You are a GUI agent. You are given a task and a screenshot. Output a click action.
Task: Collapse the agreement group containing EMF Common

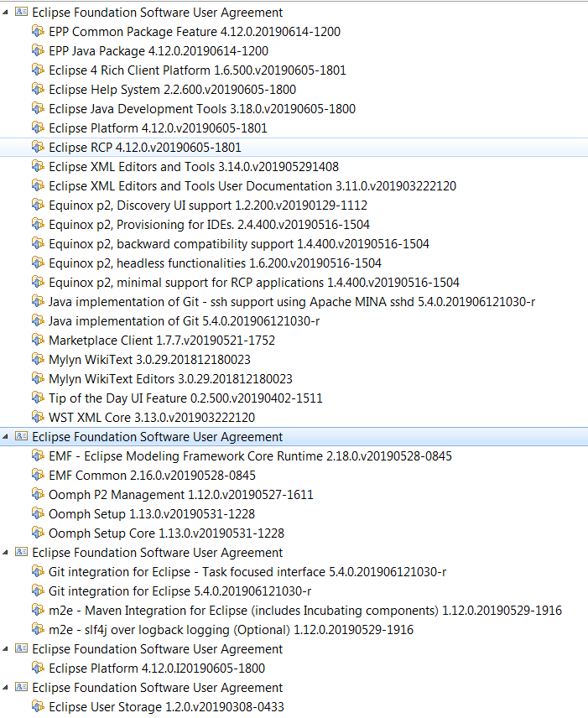click(8, 437)
